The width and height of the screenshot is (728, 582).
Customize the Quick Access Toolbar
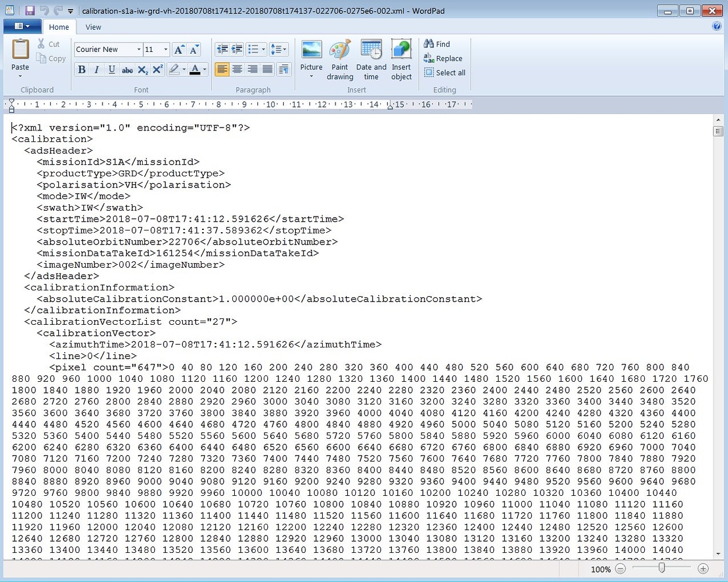click(x=70, y=11)
